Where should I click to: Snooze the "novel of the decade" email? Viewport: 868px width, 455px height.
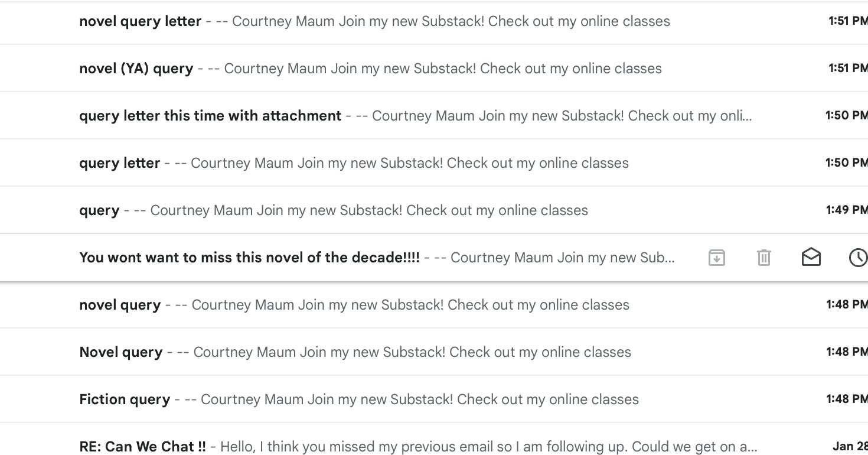(x=857, y=257)
